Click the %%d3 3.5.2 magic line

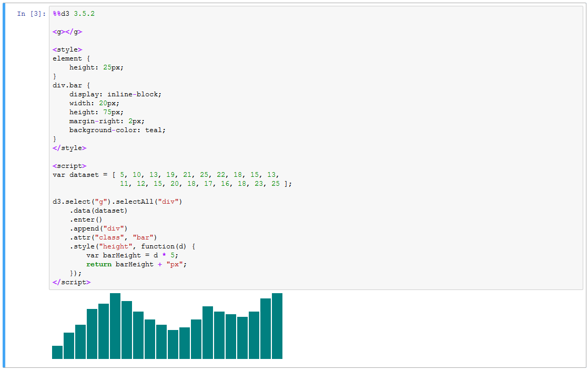point(74,14)
